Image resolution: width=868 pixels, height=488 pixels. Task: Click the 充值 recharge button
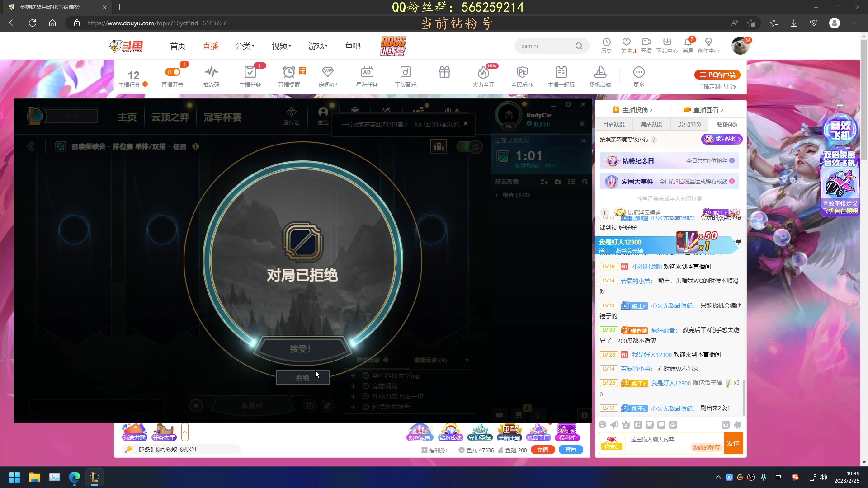542,450
